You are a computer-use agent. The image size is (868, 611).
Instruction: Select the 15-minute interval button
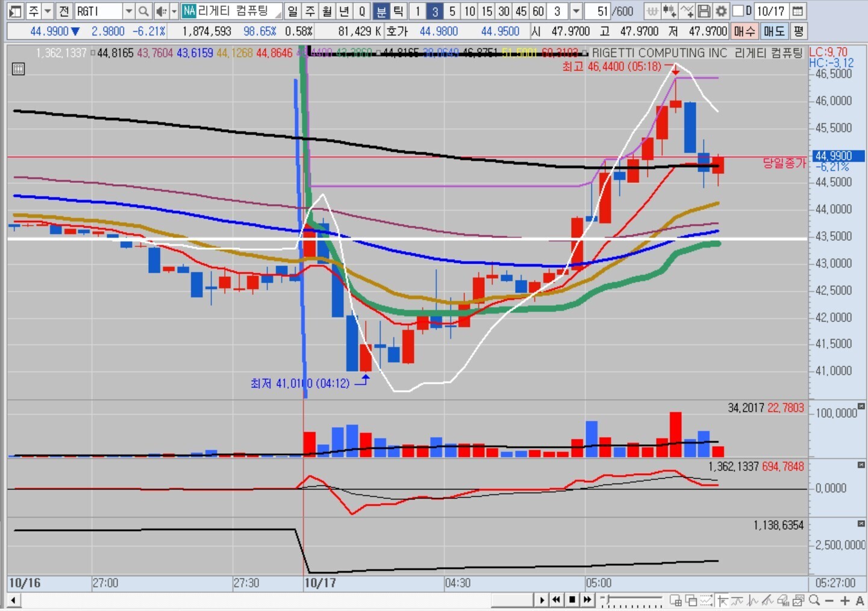pos(487,11)
